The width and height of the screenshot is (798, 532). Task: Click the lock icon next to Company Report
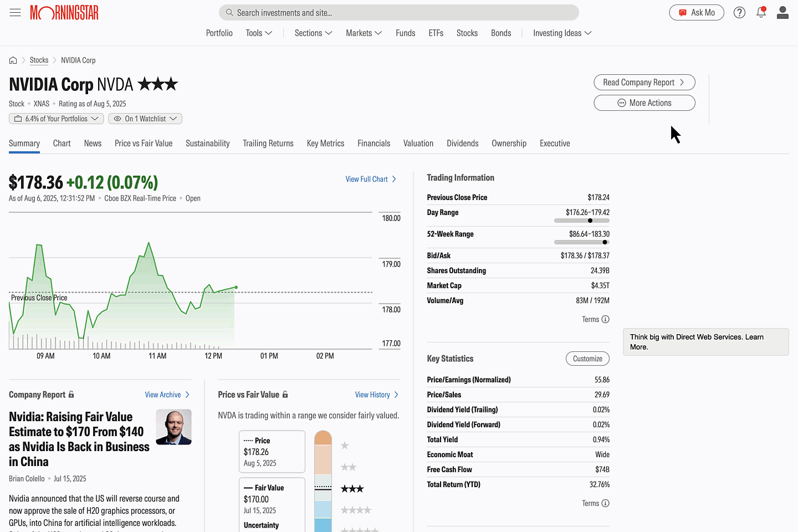coord(71,395)
